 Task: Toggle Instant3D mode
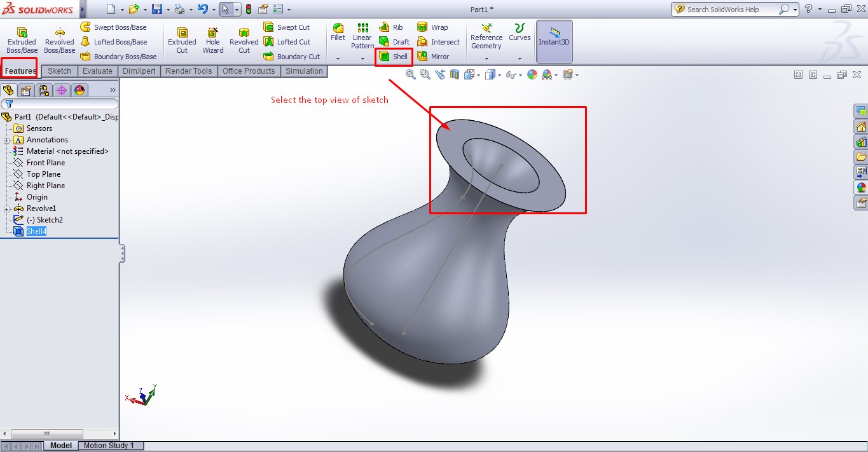coord(555,41)
